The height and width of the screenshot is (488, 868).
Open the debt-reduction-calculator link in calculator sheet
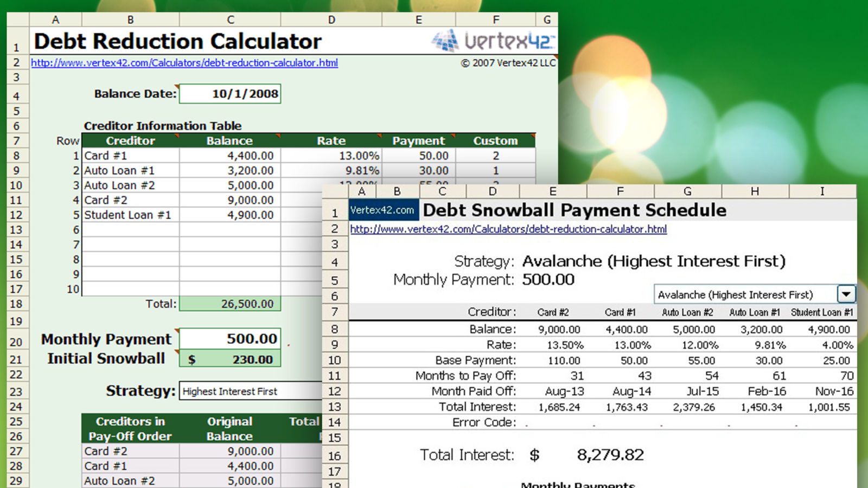[184, 63]
